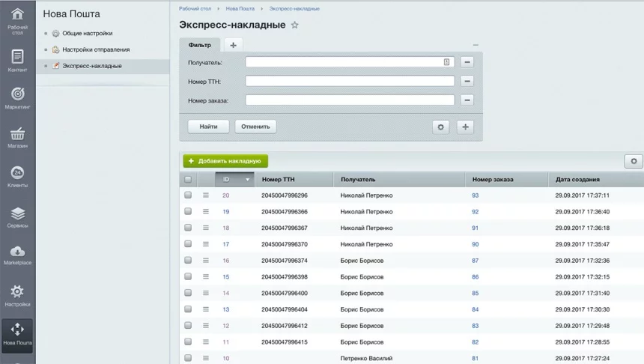Image resolution: width=644 pixels, height=364 pixels.
Task: Toggle the select-all checkbox in table header
Action: coord(188,180)
